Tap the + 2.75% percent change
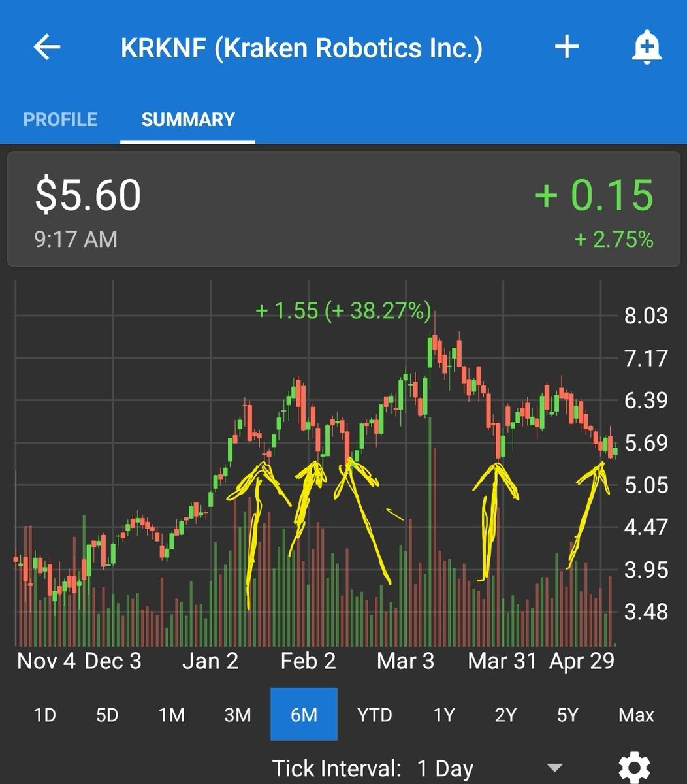Screen dimensions: 687x784 coord(614,239)
